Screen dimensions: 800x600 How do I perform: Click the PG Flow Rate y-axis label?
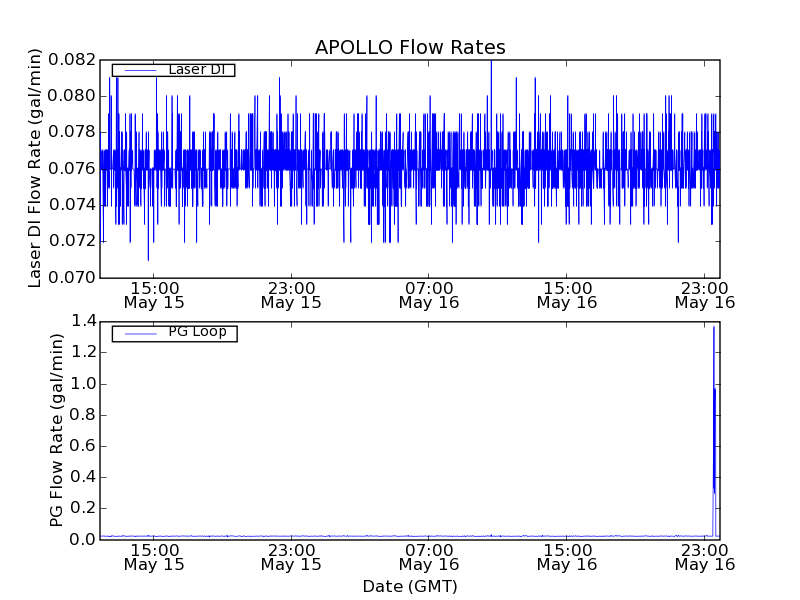click(x=57, y=430)
